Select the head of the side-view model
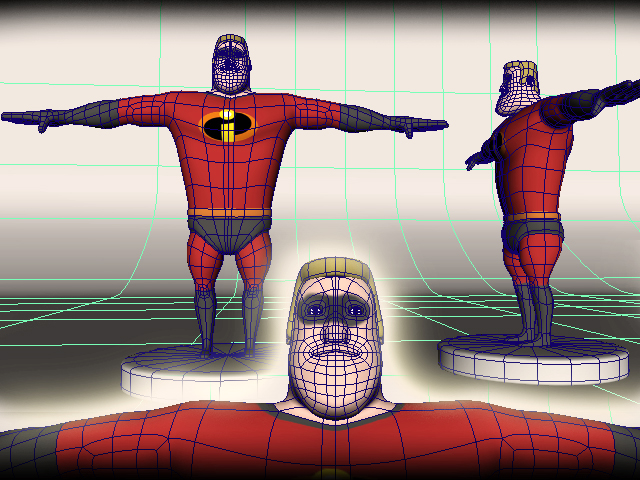Screen dimensions: 640x480 click(x=516, y=87)
